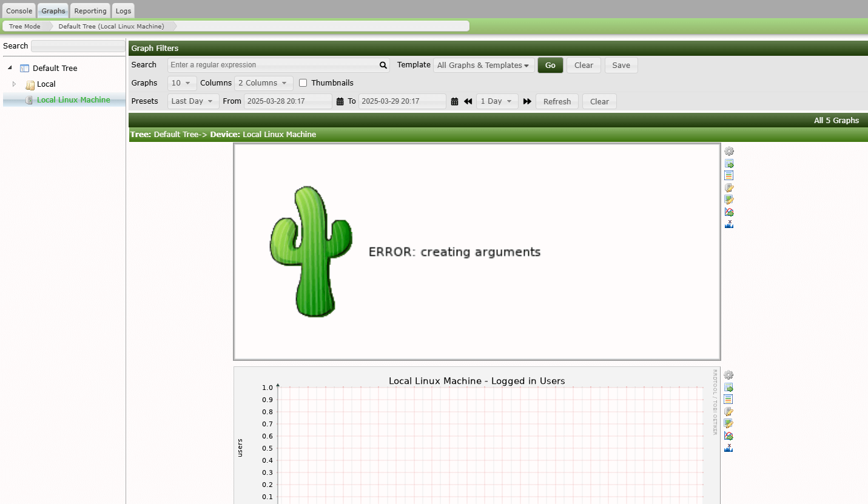The height and width of the screenshot is (504, 868).
Task: Enable the Thumbnails checkbox
Action: tap(303, 83)
